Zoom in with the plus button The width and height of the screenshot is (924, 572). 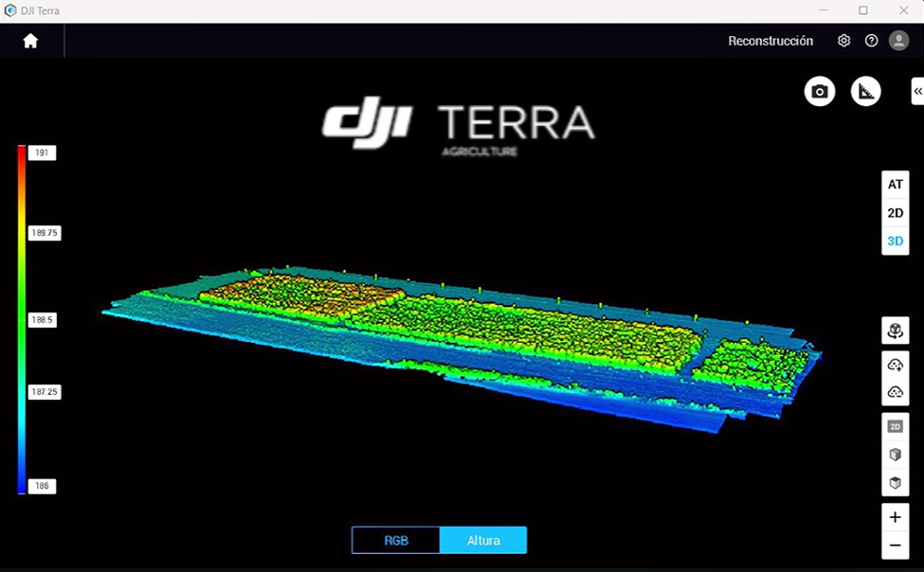point(895,518)
